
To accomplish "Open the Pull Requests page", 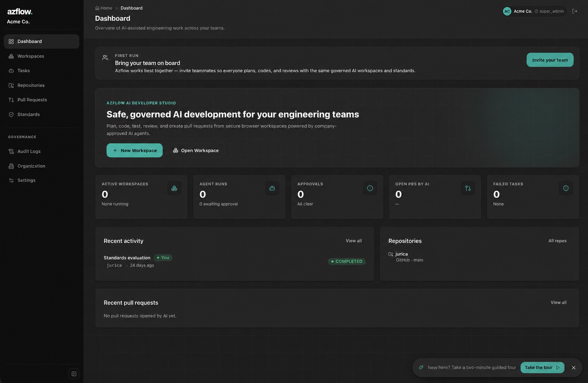I will 41,100.
